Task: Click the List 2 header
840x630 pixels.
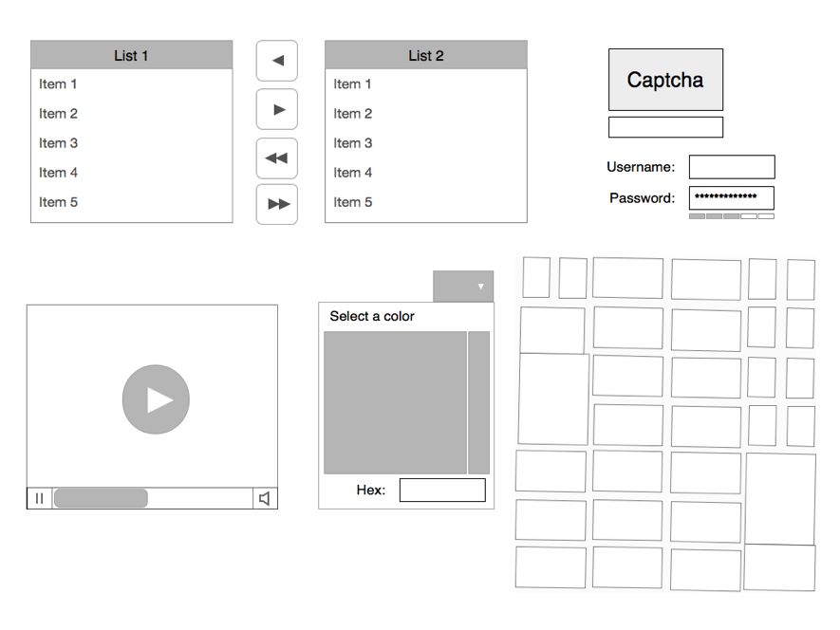Action: click(426, 55)
